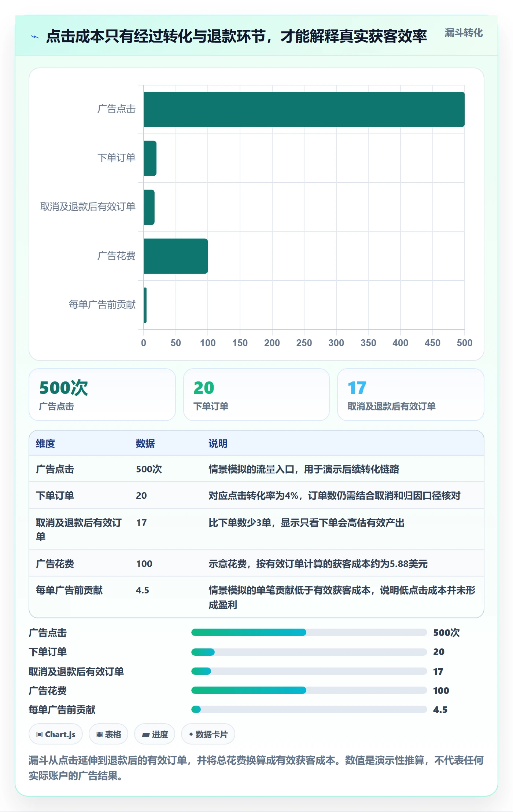Click the 比下单数少3单 description cell
513x812 pixels.
coord(306,523)
